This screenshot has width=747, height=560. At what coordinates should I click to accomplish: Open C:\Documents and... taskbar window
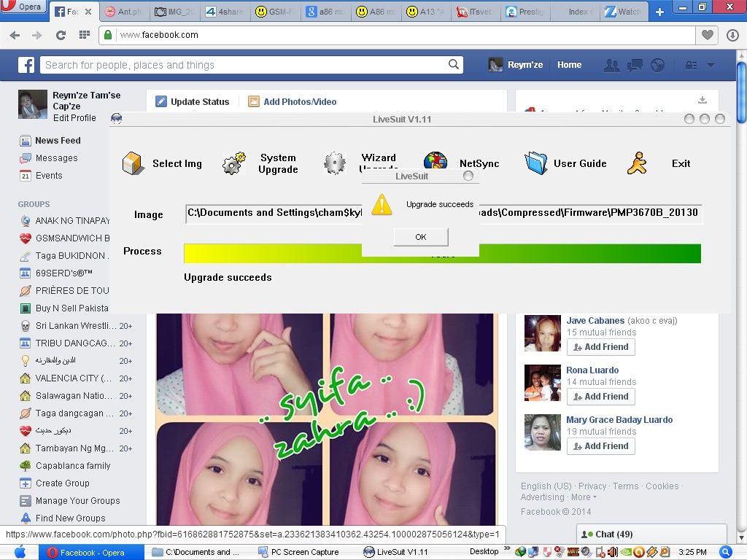click(194, 552)
